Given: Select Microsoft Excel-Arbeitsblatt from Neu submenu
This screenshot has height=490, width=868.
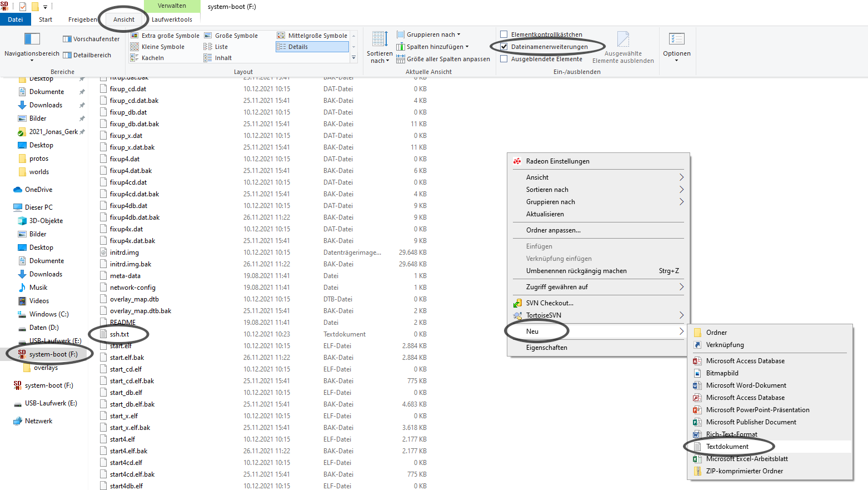Looking at the screenshot, I should click(746, 459).
